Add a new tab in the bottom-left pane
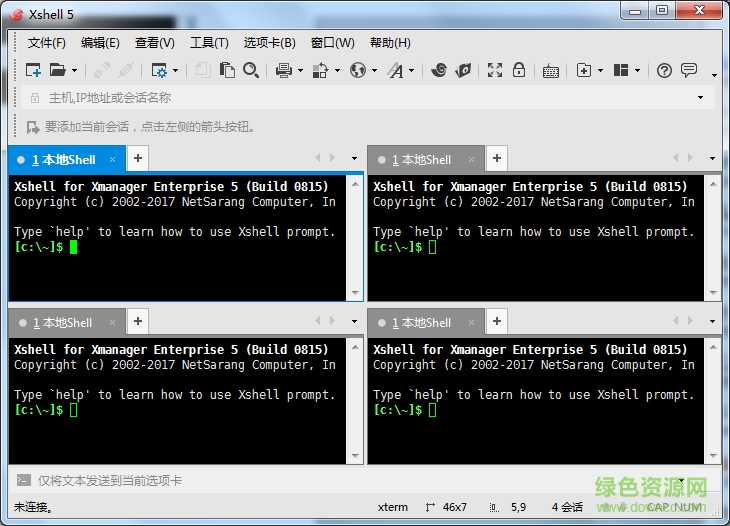Screen dimensions: 730x526 coord(138,321)
